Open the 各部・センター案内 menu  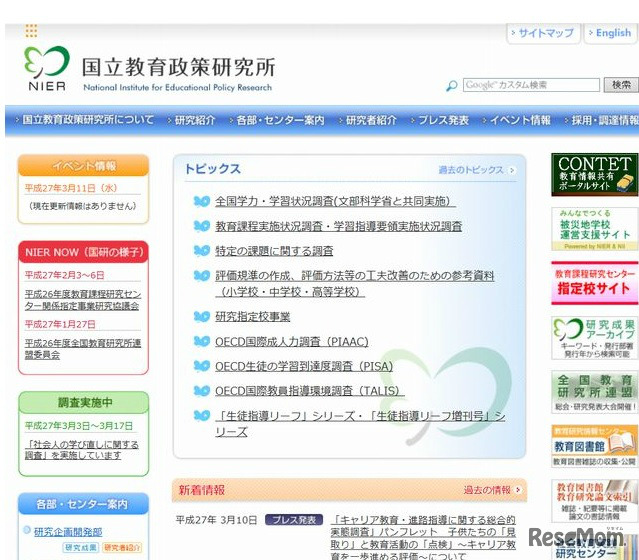[277, 120]
